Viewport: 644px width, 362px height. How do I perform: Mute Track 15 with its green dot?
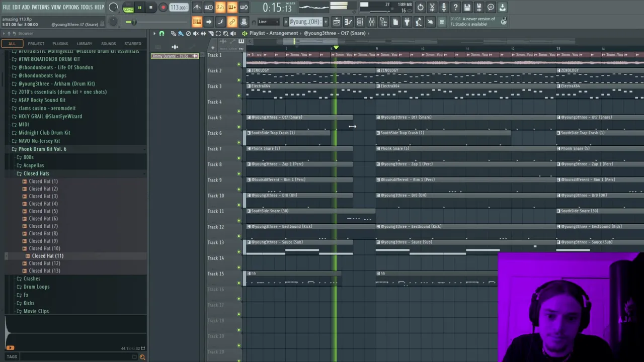(x=239, y=283)
